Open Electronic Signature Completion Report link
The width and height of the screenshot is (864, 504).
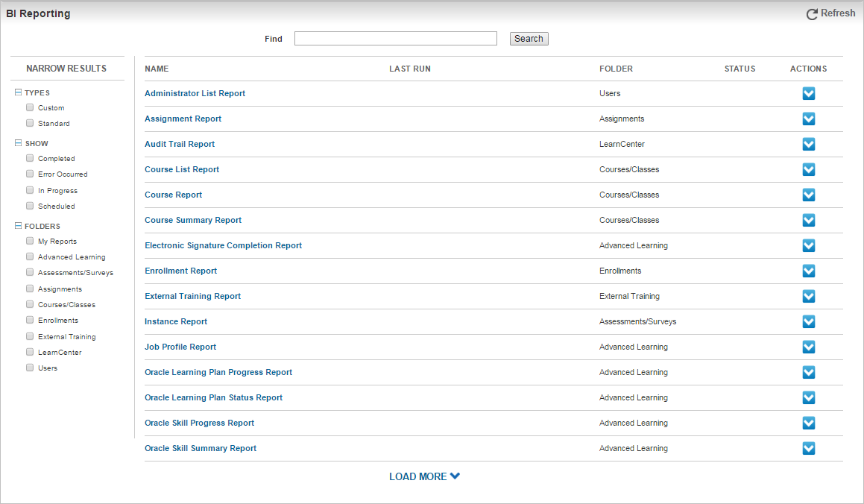point(223,246)
